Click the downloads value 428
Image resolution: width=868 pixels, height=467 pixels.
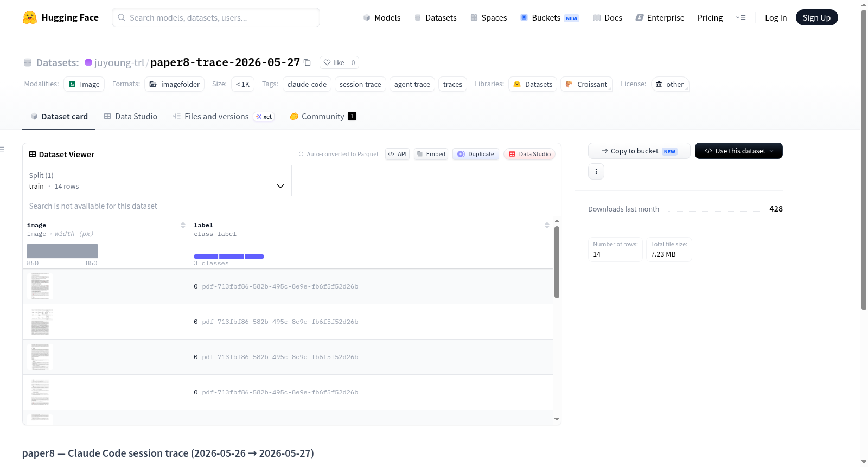pyautogui.click(x=776, y=209)
